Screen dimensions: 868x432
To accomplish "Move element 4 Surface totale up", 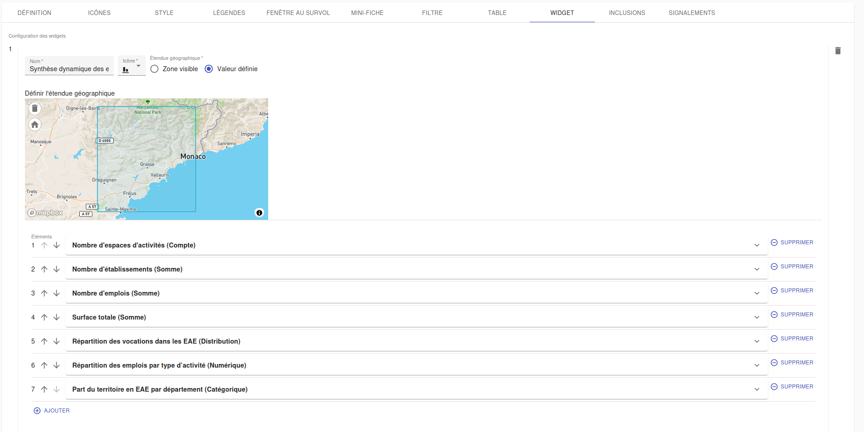I will tap(44, 317).
